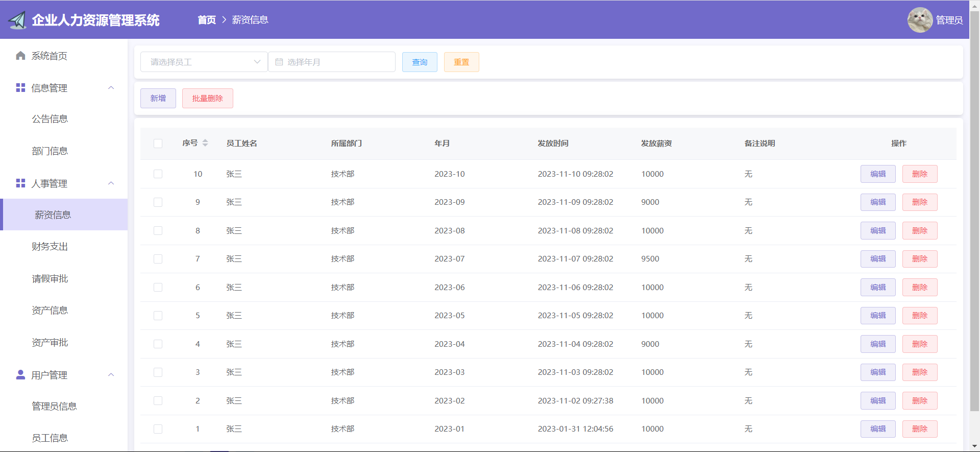The image size is (980, 452).
Task: Select the checkbox for the 2023-05 row
Action: click(x=158, y=316)
